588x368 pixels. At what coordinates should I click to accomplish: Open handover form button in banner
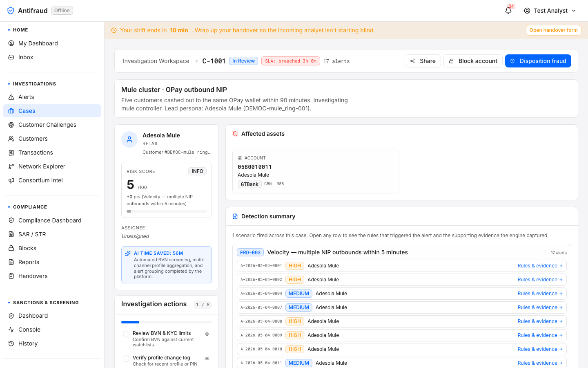tap(553, 30)
